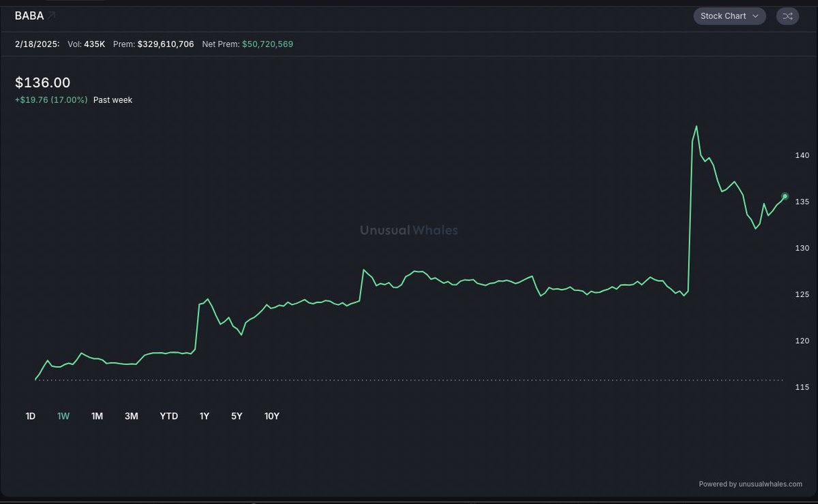This screenshot has height=504, width=818.
Task: Click the 120 y-axis label
Action: 801,341
